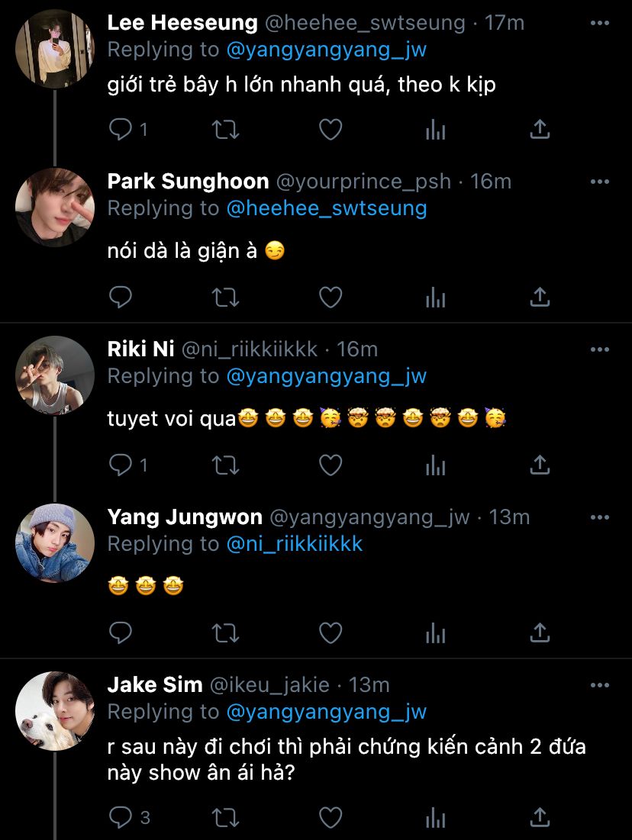Like Jake Sim's tweet
Viewport: 632px width, 840px height.
(330, 818)
